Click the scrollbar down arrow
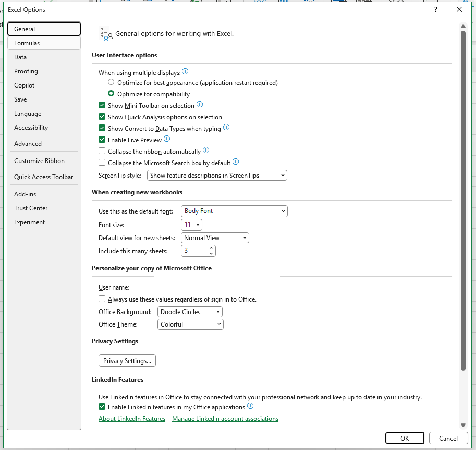476x450 pixels. click(463, 424)
